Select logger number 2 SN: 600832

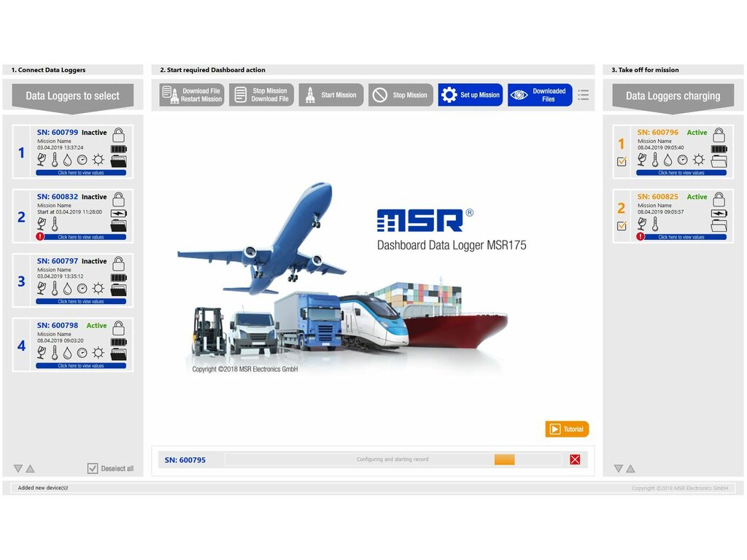(73, 216)
